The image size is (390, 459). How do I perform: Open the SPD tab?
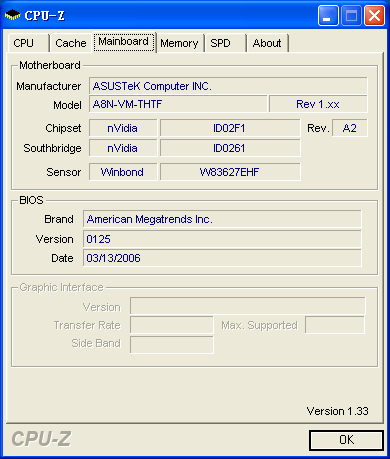coord(225,43)
